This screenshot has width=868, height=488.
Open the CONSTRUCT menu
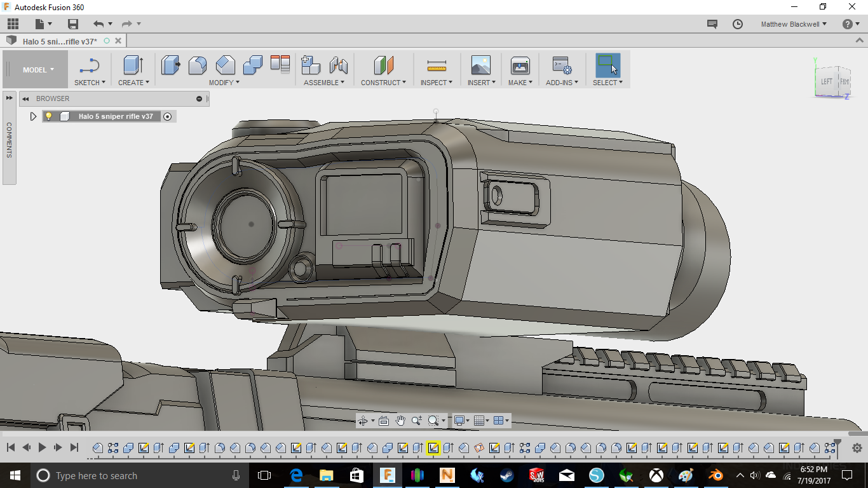(x=383, y=83)
